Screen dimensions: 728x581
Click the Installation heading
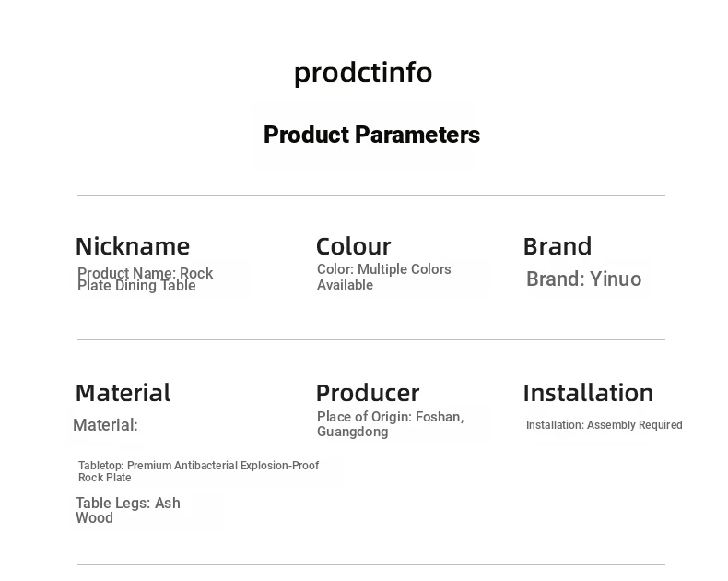[588, 393]
